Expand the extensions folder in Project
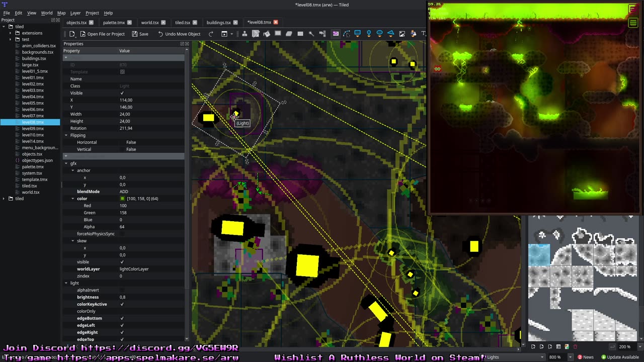This screenshot has height=362, width=644. [10, 33]
